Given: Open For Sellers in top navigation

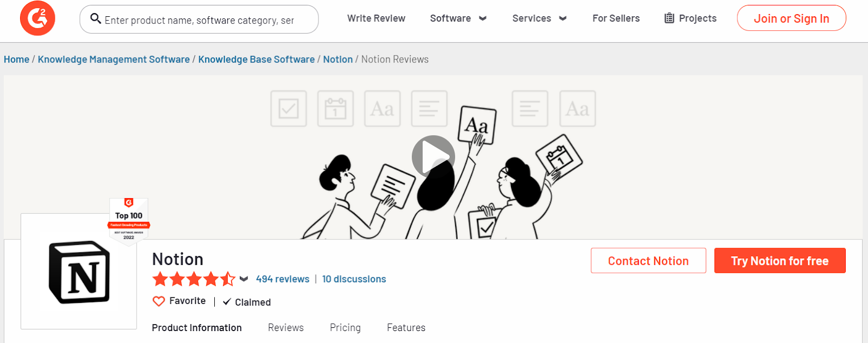Looking at the screenshot, I should pyautogui.click(x=616, y=18).
